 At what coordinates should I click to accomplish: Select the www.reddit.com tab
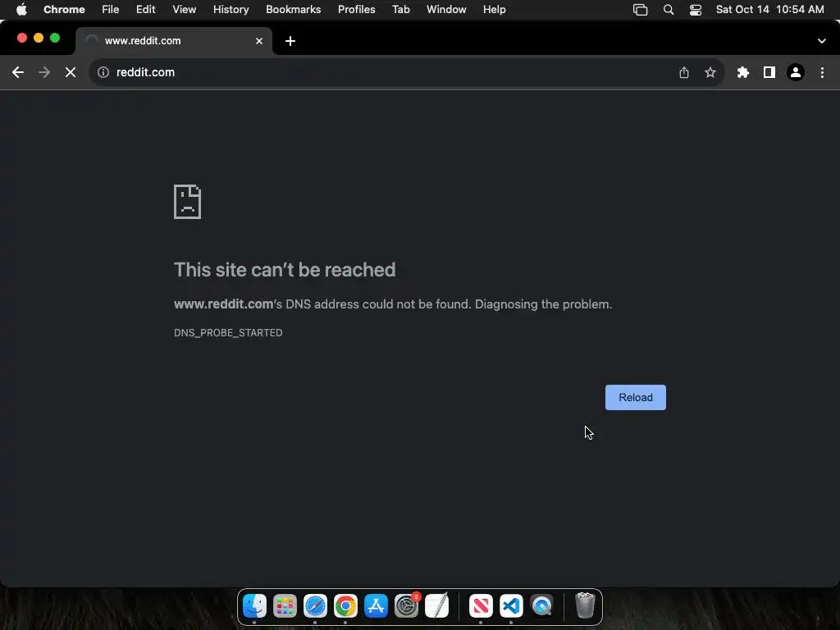[x=174, y=41]
